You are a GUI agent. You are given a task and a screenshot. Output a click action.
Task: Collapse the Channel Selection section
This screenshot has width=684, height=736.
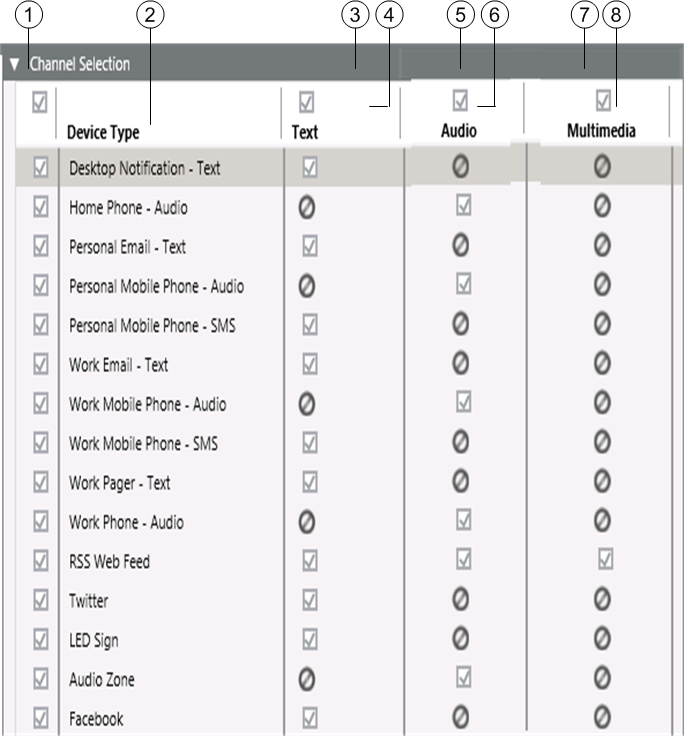[x=14, y=64]
